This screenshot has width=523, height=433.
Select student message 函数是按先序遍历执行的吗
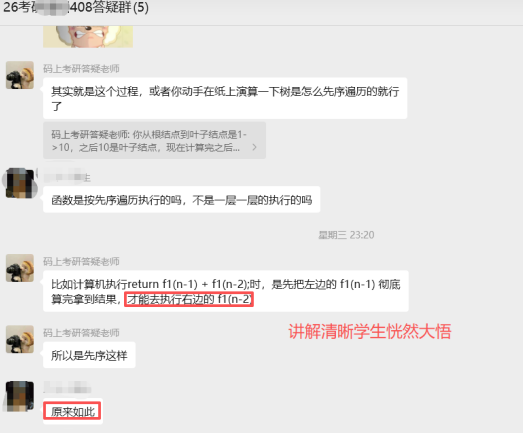181,199
